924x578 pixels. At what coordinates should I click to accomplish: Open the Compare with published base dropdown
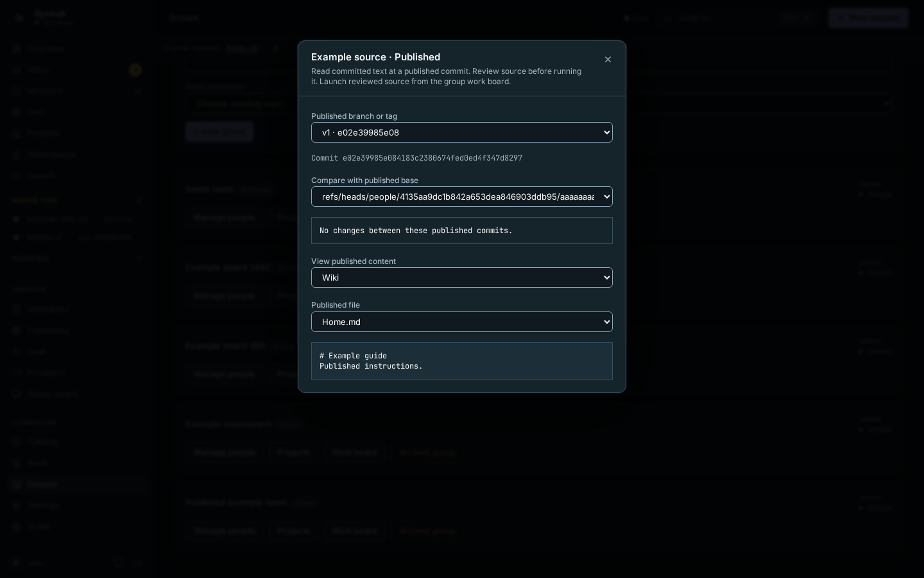pos(462,197)
